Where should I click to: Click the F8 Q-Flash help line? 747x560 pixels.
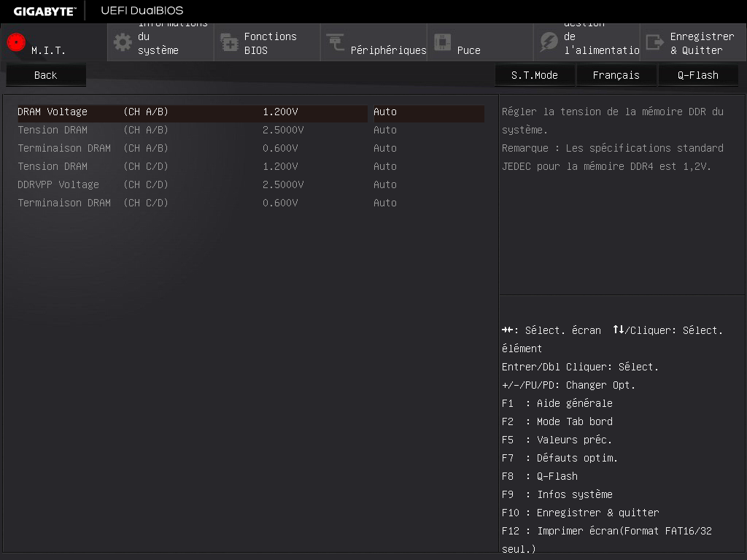point(540,476)
